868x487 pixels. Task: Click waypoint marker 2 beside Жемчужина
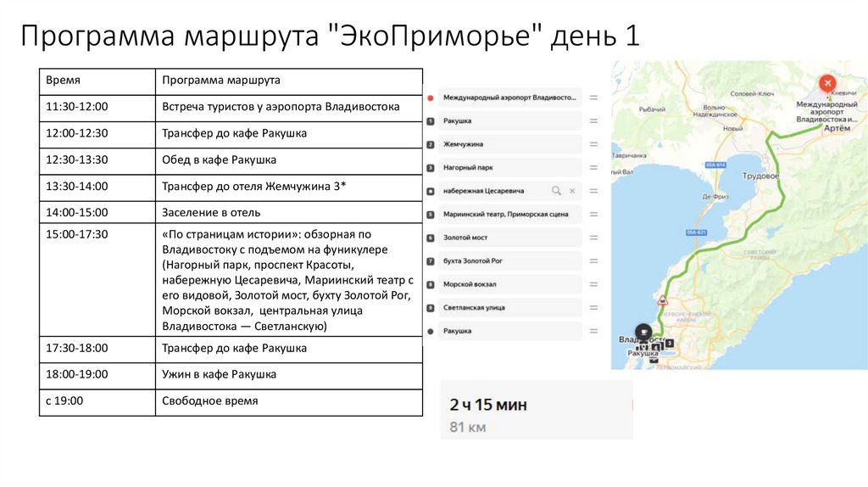click(x=430, y=144)
